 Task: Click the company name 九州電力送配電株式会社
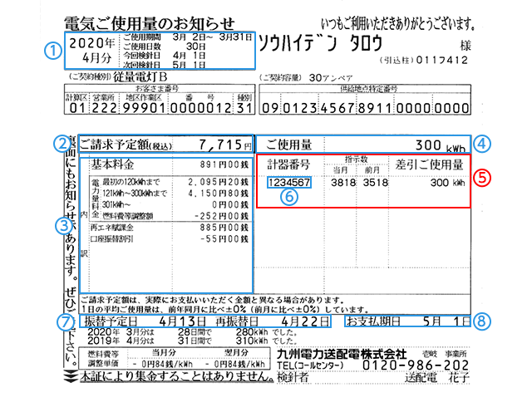coord(342,354)
